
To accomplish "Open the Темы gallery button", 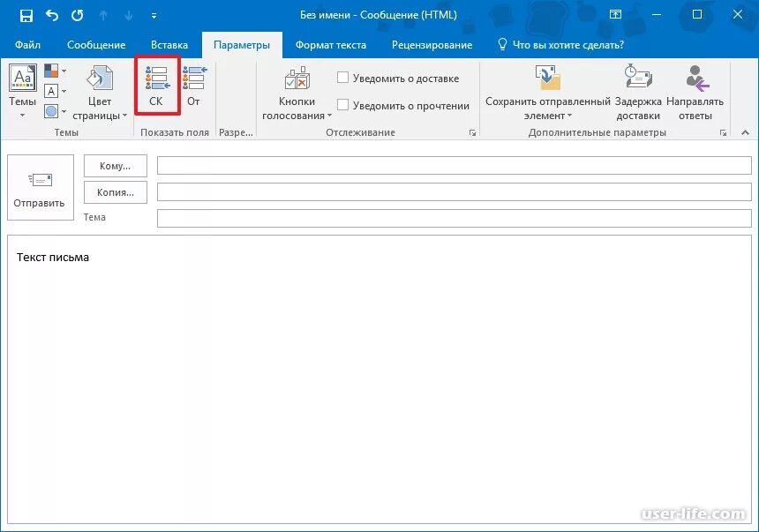I will 22,92.
